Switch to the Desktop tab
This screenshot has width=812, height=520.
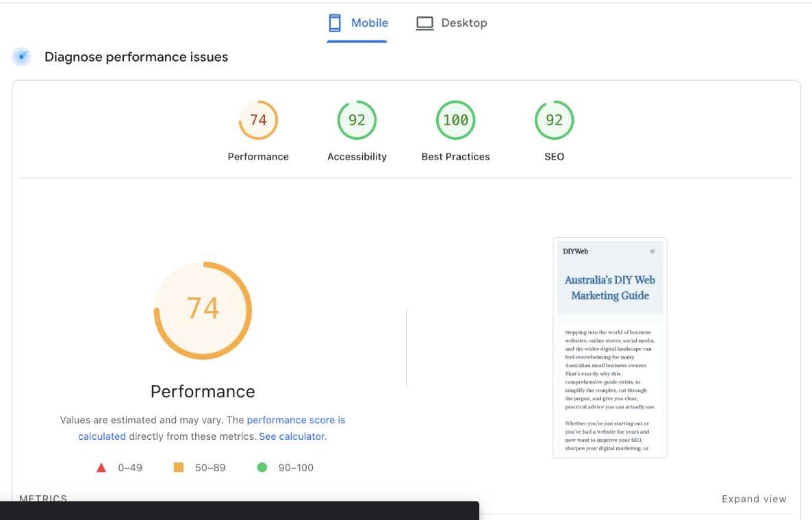(452, 23)
